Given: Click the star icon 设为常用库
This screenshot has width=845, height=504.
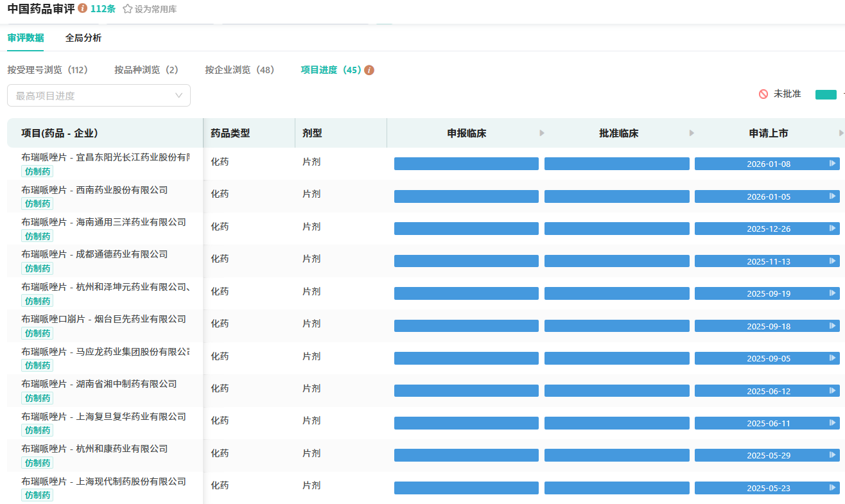Looking at the screenshot, I should coord(127,9).
